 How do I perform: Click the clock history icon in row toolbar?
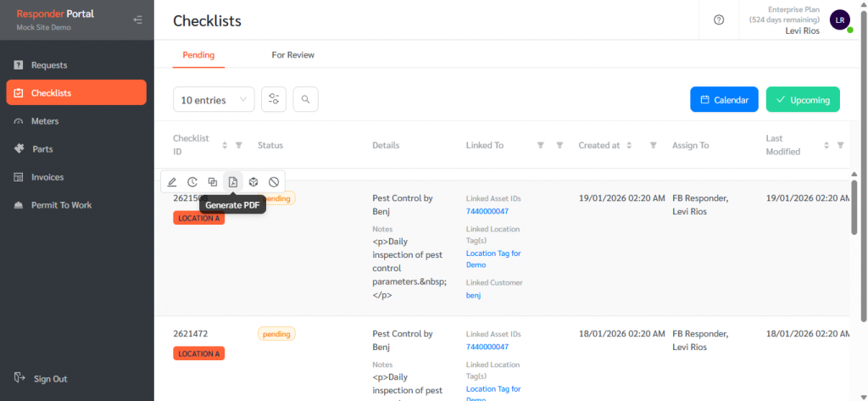pos(192,181)
